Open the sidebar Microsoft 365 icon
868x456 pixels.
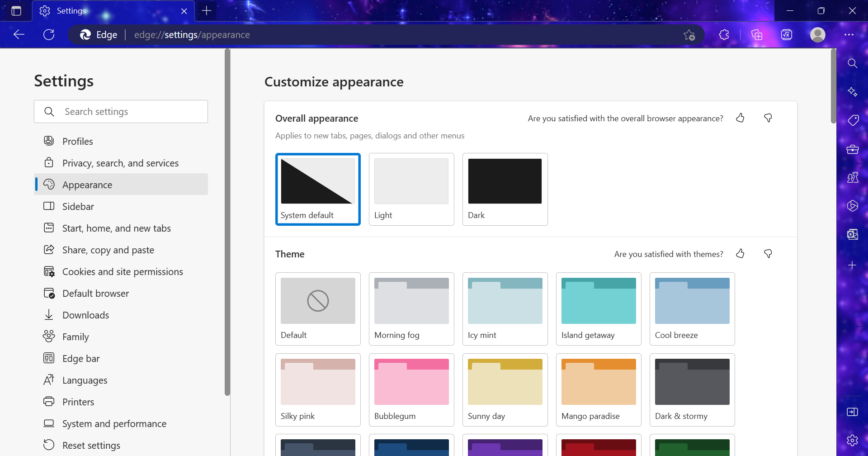click(x=852, y=206)
